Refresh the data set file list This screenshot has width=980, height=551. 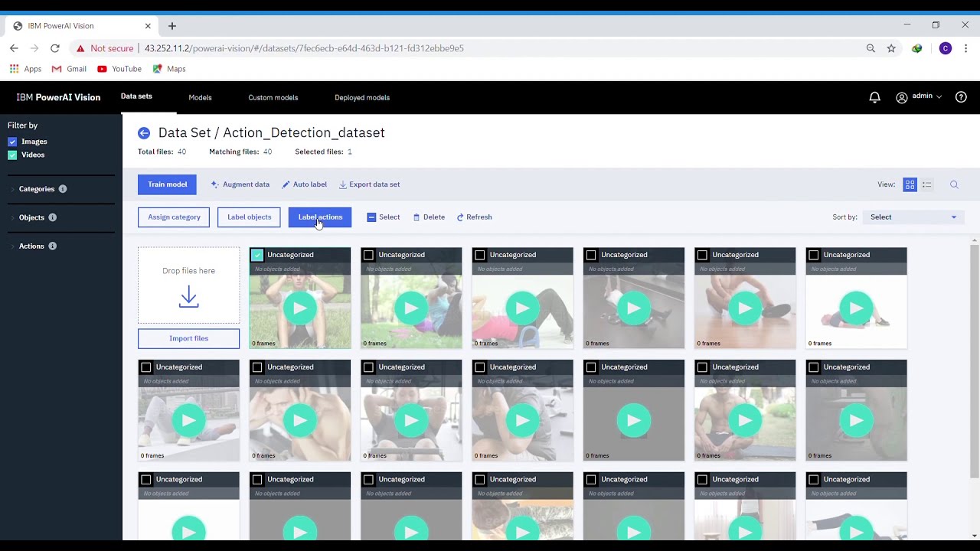pos(474,217)
